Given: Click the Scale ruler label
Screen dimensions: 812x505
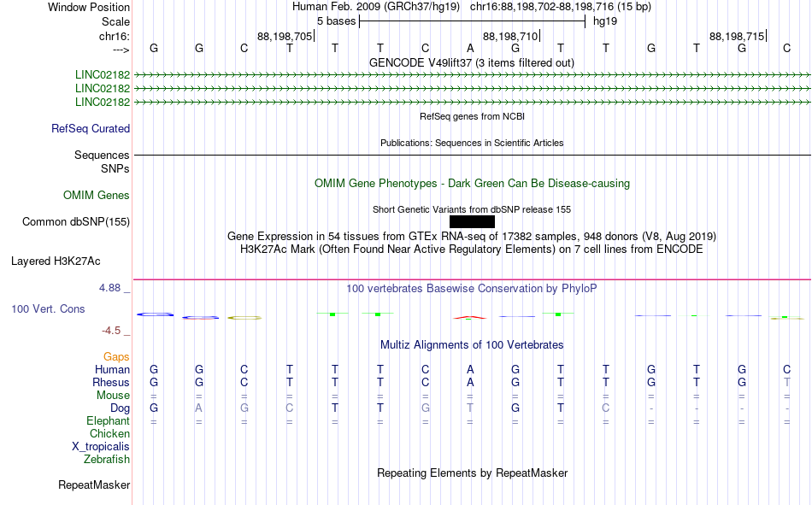Looking at the screenshot, I should click(116, 21).
